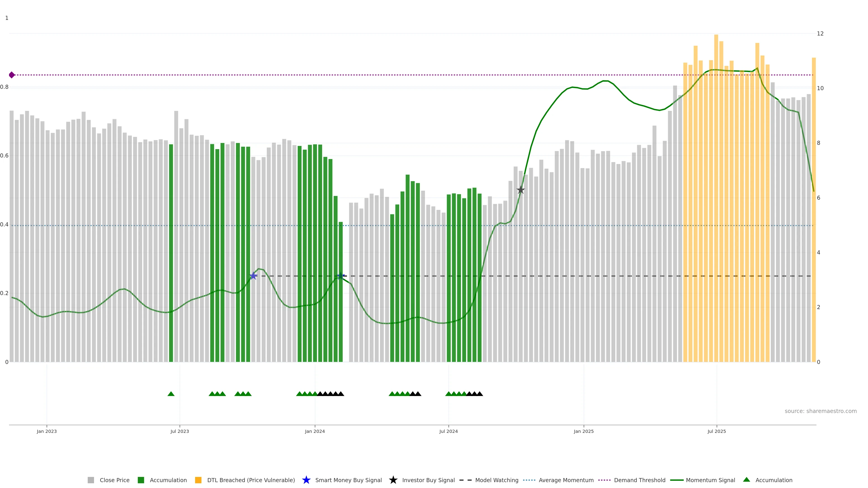Click the black Investor Buy star on chart
The height and width of the screenshot is (488, 868).
(x=521, y=190)
